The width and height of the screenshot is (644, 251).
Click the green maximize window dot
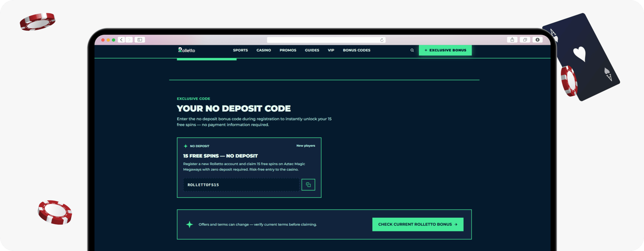[x=114, y=40]
